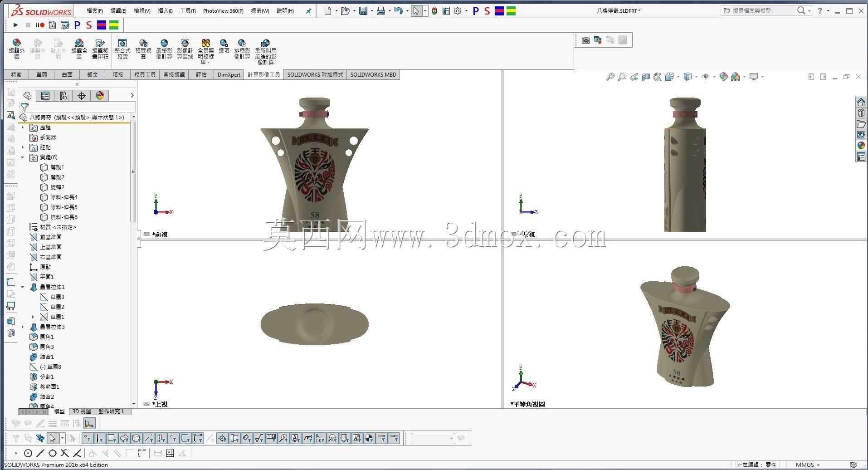This screenshot has height=470, width=868.
Task: Click the record/pause macro icon
Action: [40, 25]
